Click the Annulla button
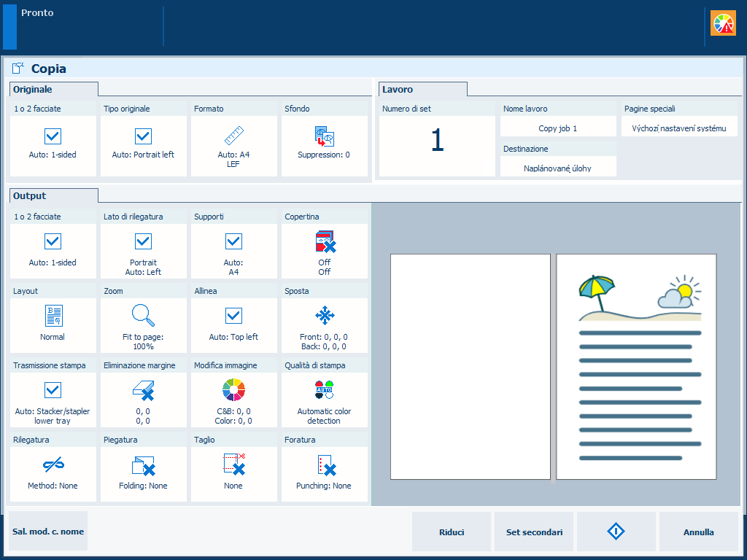 point(698,532)
